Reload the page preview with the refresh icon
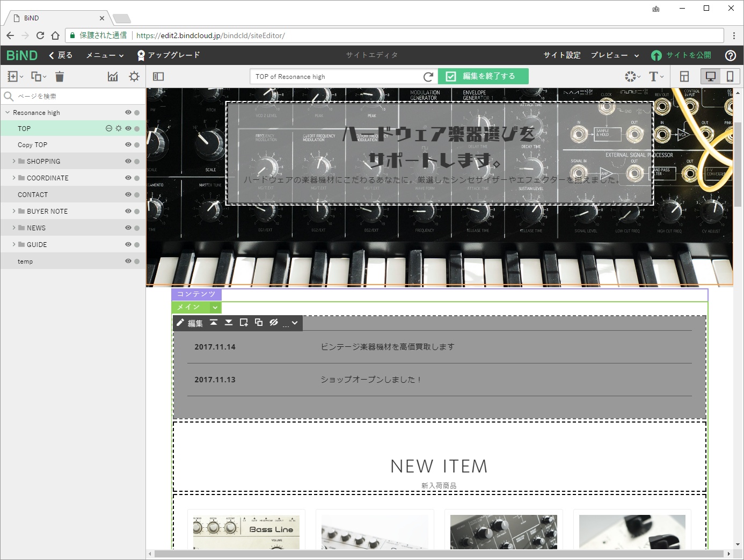Screen dimensions: 744x560 click(428, 76)
